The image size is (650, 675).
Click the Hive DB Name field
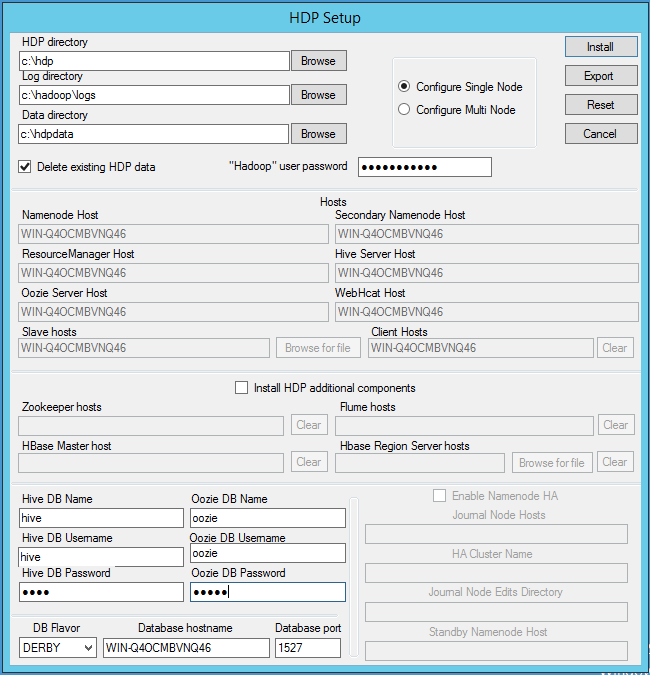point(101,518)
